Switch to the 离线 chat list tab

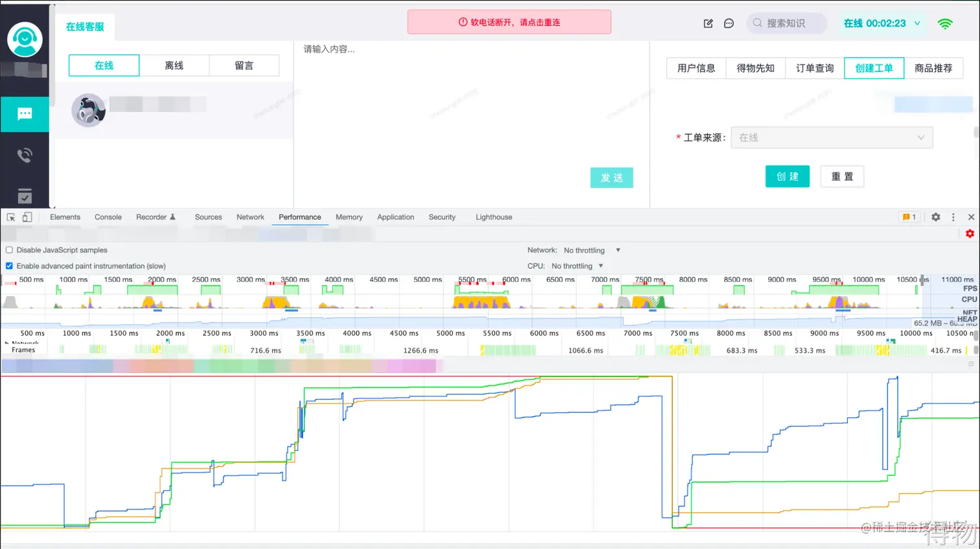tap(174, 65)
